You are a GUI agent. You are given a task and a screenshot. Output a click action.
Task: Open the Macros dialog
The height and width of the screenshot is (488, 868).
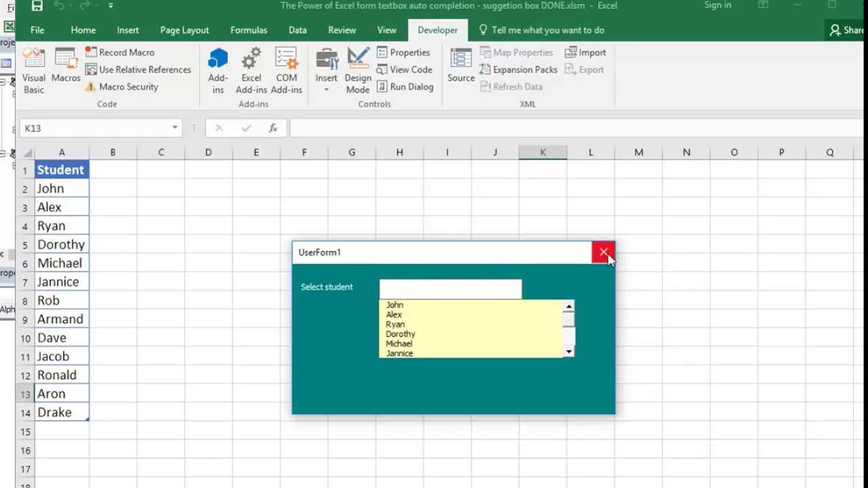[66, 66]
